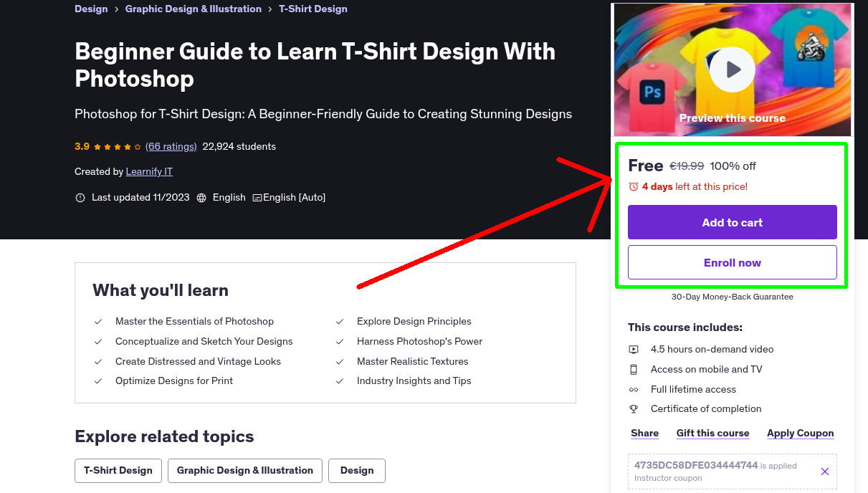Click the course title heading

[x=315, y=64]
